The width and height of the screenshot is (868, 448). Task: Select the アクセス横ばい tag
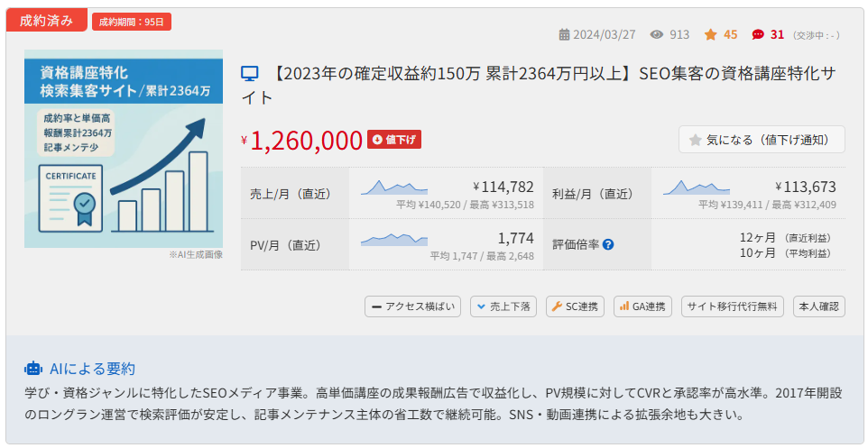412,306
